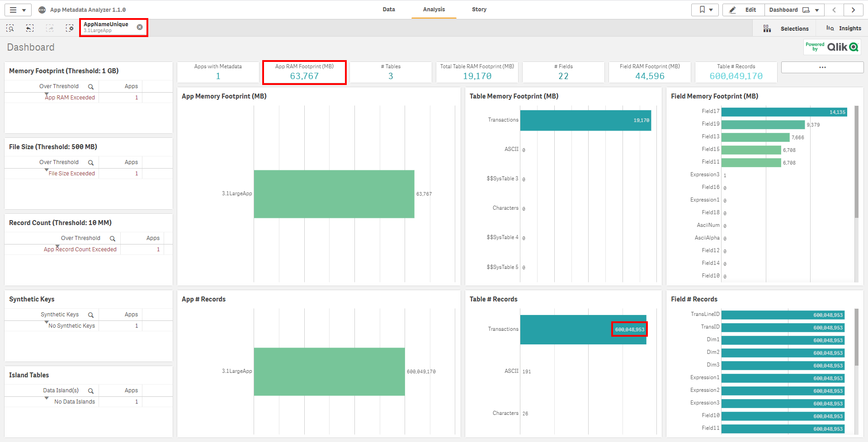Click the Field Memory Footprint chart scrollbar

click(856, 163)
